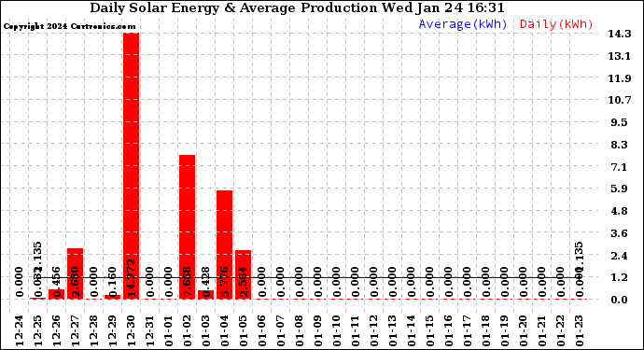Select the red bar for 01-05
Image resolution: width=644 pixels, height=350 pixels.
(x=244, y=274)
